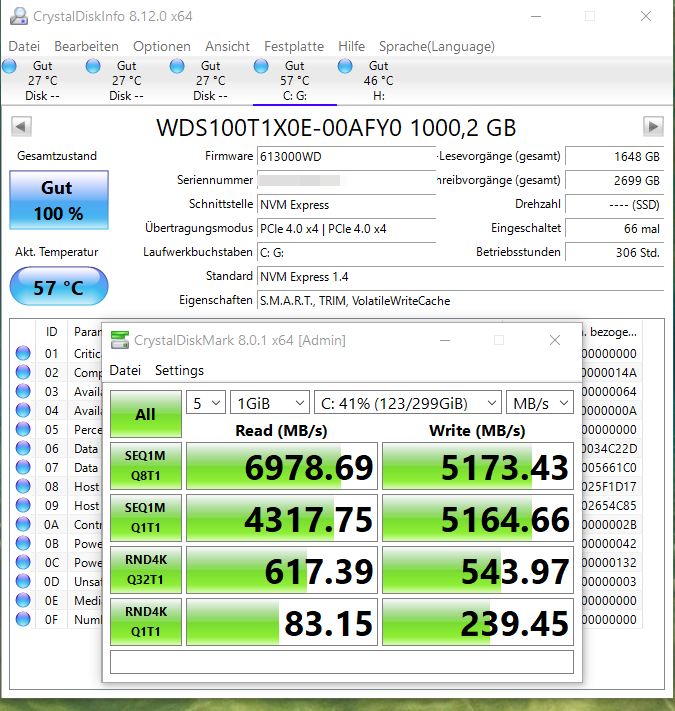Image resolution: width=675 pixels, height=711 pixels.
Task: Open Datei menu in CrystalDiskInfo
Action: point(24,46)
